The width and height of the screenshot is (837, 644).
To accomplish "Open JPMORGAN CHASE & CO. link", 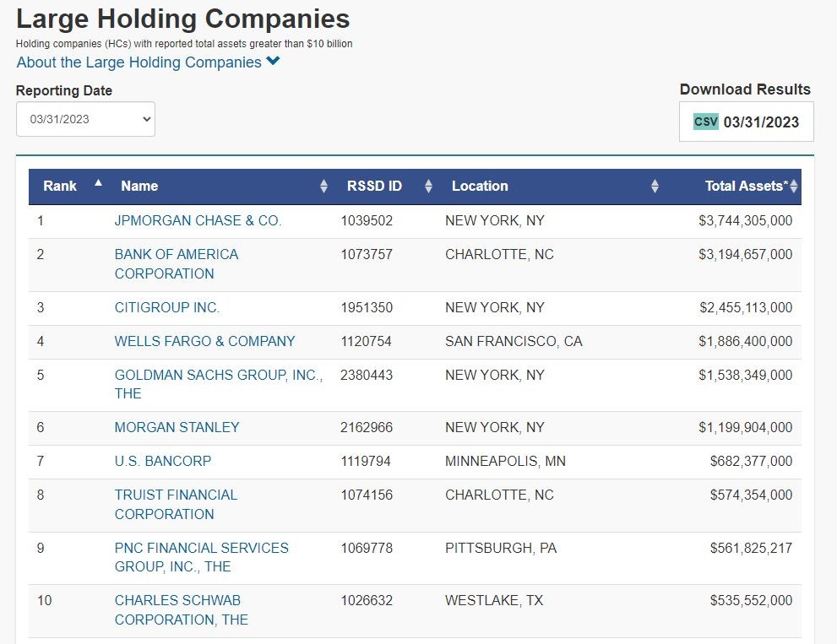I will pyautogui.click(x=198, y=221).
